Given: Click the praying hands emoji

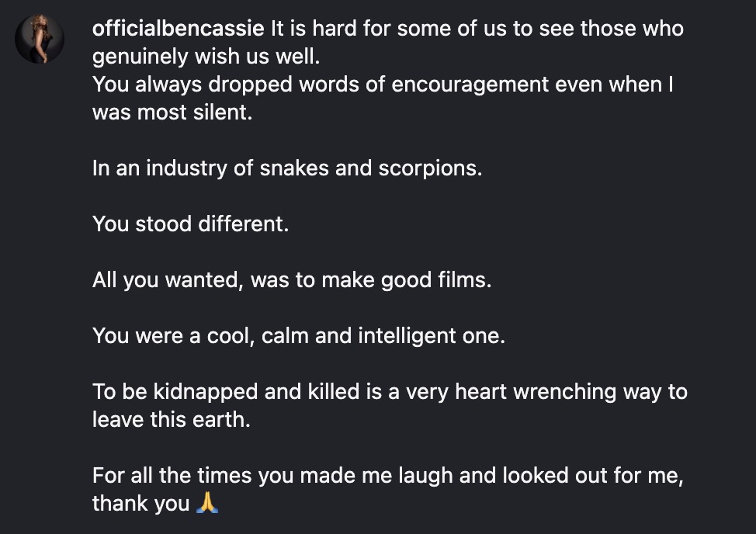Looking at the screenshot, I should 208,503.
